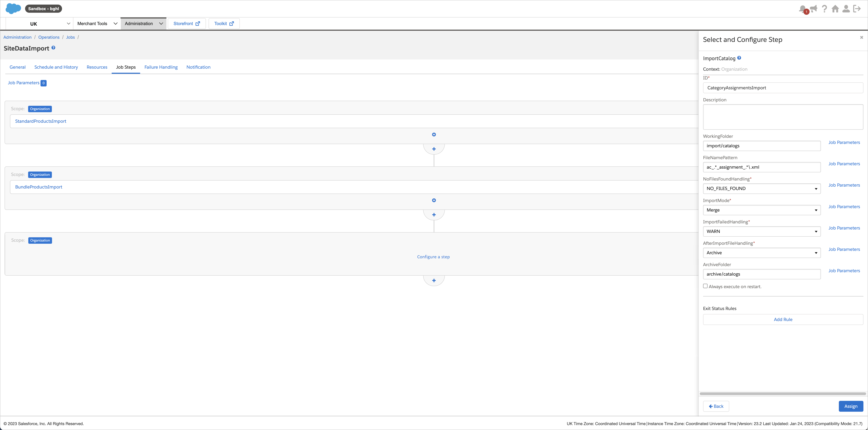Open the NoFilesFoundHandling dropdown
Image resolution: width=868 pixels, height=430 pixels.
tap(762, 188)
